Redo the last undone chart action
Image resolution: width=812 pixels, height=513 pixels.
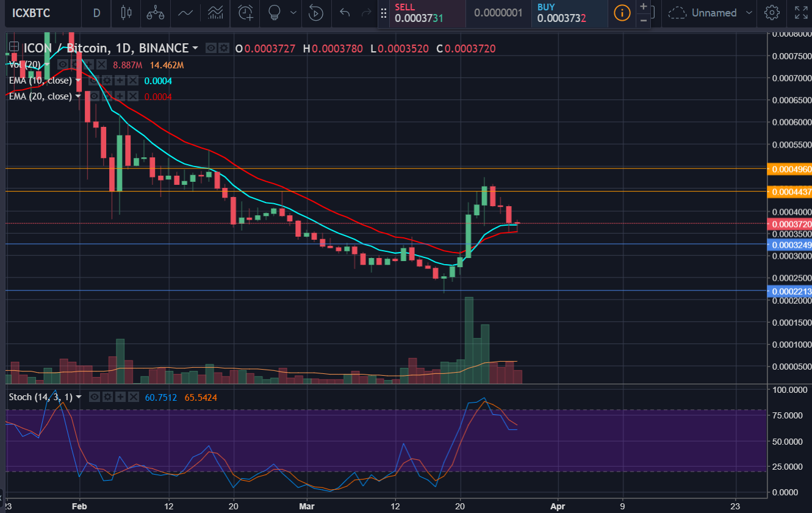pyautogui.click(x=366, y=12)
